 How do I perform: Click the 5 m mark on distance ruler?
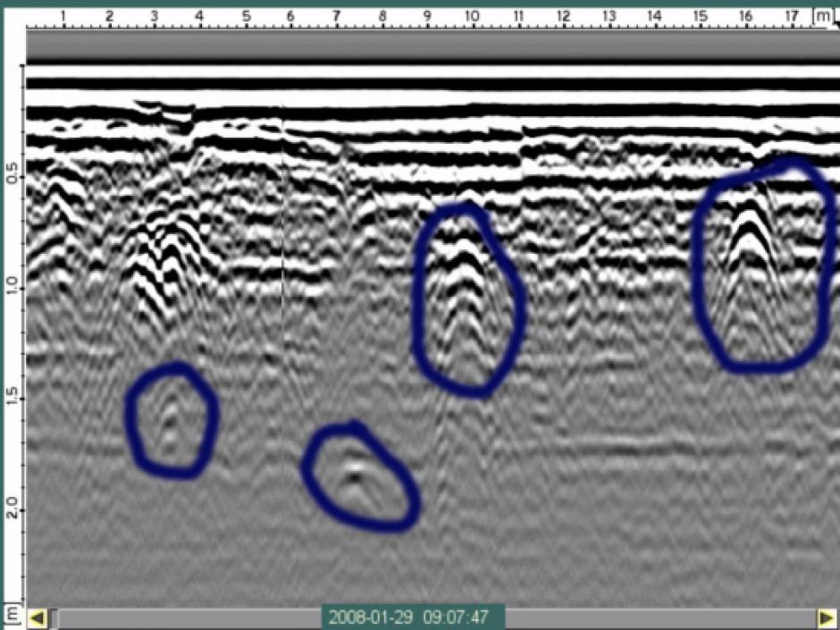(x=246, y=16)
